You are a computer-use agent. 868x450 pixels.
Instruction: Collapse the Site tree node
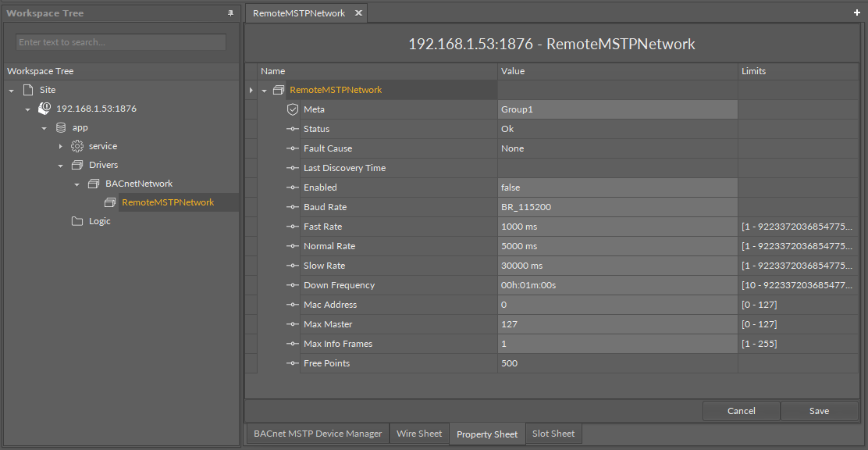12,91
